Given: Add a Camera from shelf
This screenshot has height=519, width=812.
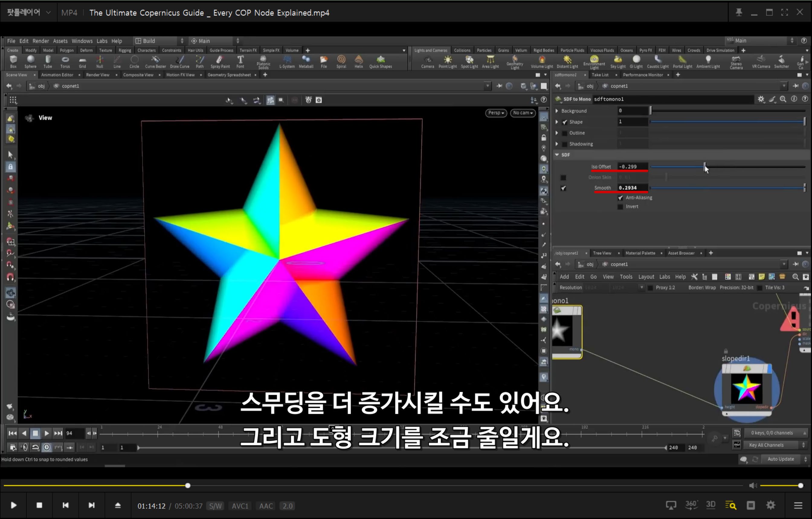Looking at the screenshot, I should coord(427,62).
